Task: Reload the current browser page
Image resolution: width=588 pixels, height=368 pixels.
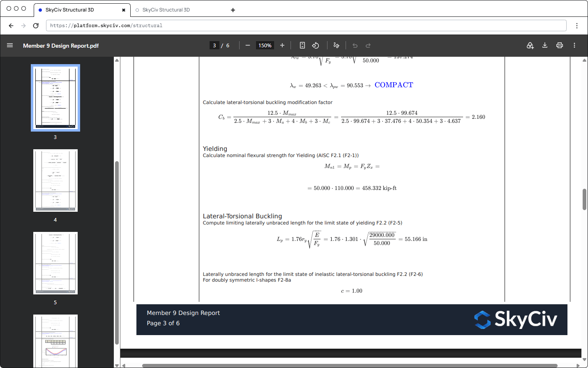Action: click(x=36, y=25)
